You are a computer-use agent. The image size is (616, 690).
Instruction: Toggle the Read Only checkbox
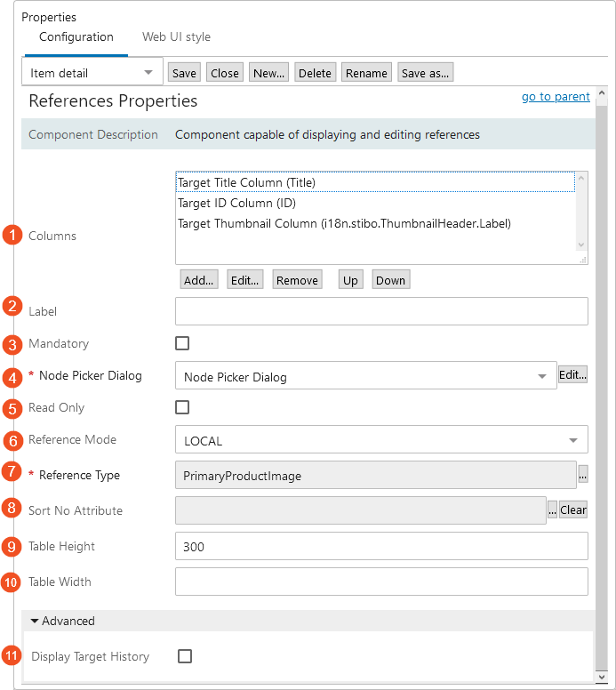(182, 407)
